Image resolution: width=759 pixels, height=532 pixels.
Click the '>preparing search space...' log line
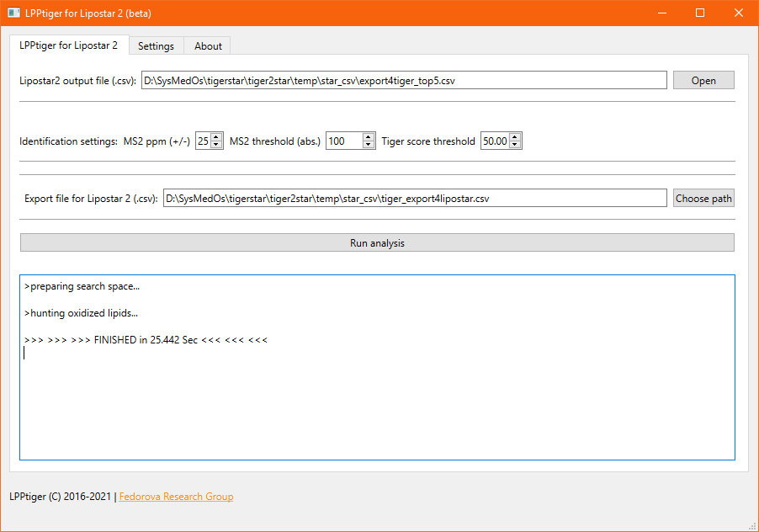pos(82,286)
